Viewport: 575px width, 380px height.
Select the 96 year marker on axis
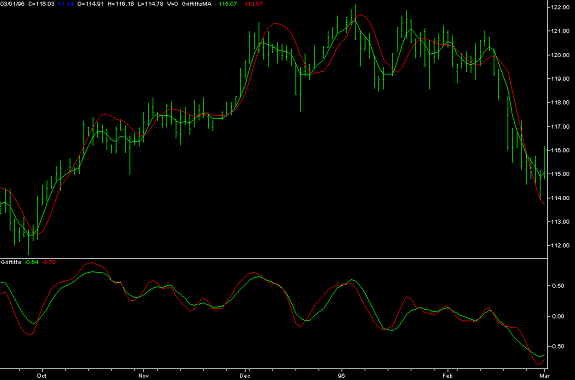coord(342,376)
